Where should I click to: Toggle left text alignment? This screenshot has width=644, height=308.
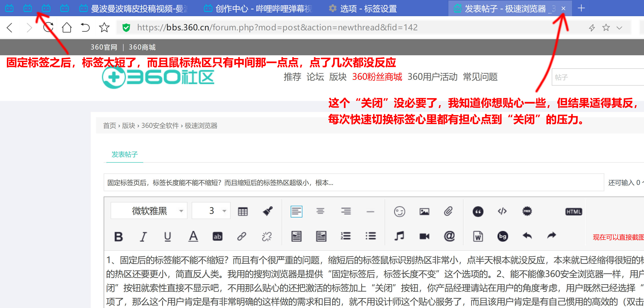(296, 211)
